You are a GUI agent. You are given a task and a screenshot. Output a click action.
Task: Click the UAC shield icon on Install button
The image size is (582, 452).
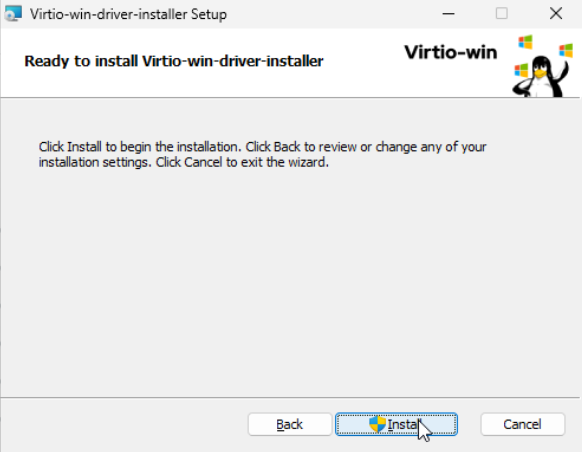[377, 424]
